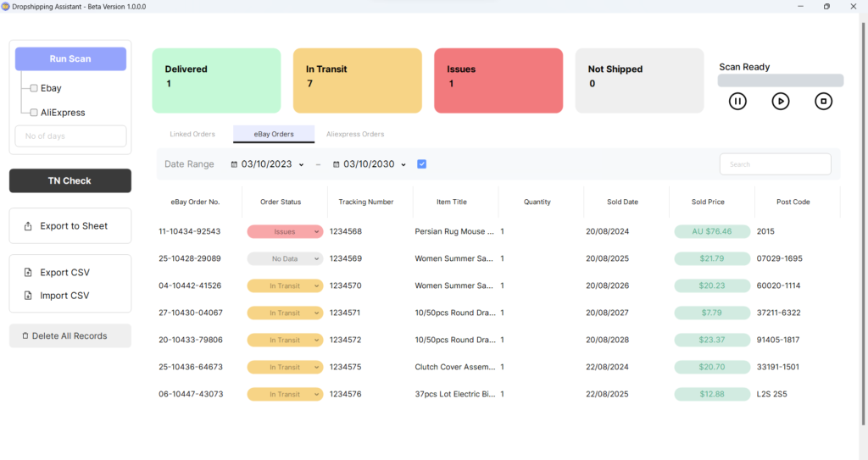Click the Import CSV file icon
Image resolution: width=868 pixels, height=460 pixels.
(29, 296)
